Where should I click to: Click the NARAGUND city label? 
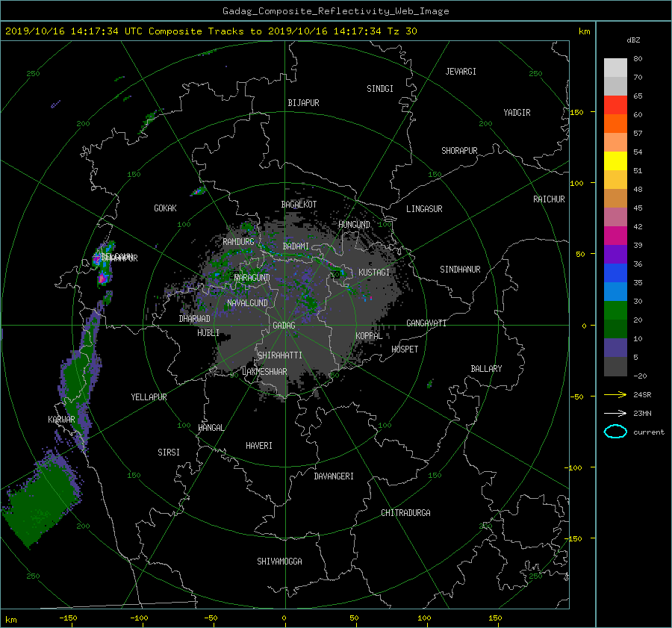[252, 278]
